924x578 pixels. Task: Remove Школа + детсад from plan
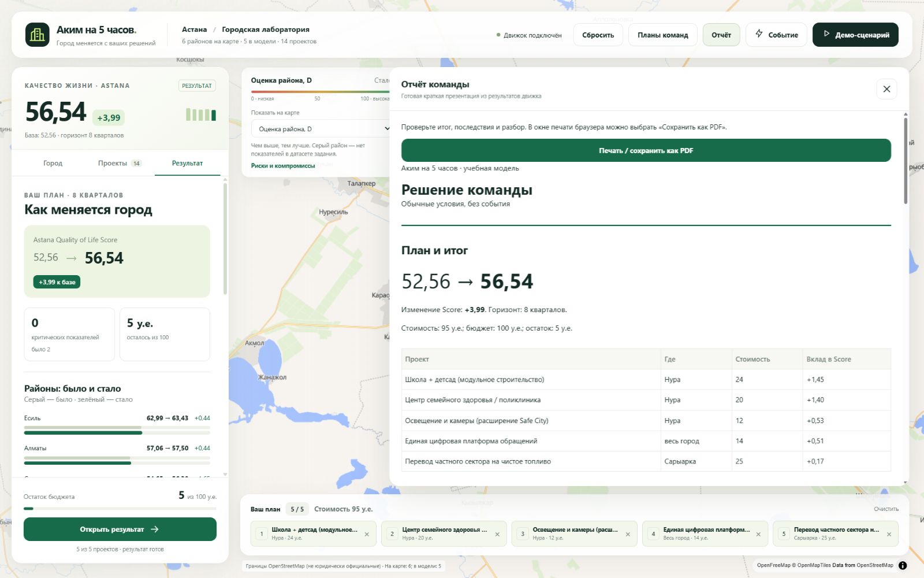pyautogui.click(x=367, y=534)
